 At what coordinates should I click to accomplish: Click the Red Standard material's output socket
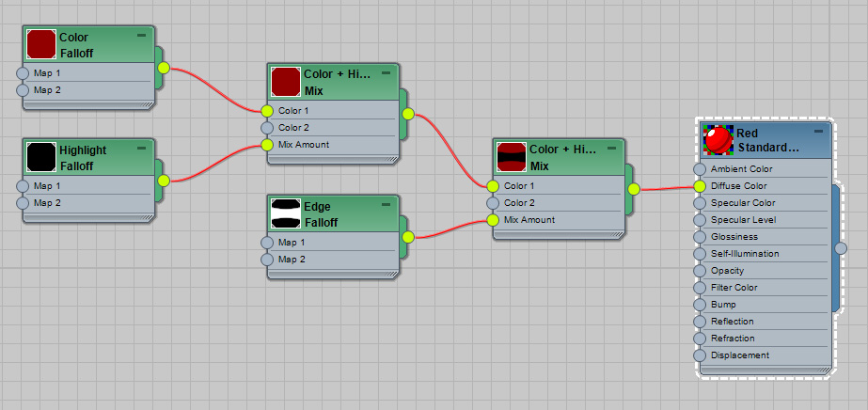click(x=842, y=248)
